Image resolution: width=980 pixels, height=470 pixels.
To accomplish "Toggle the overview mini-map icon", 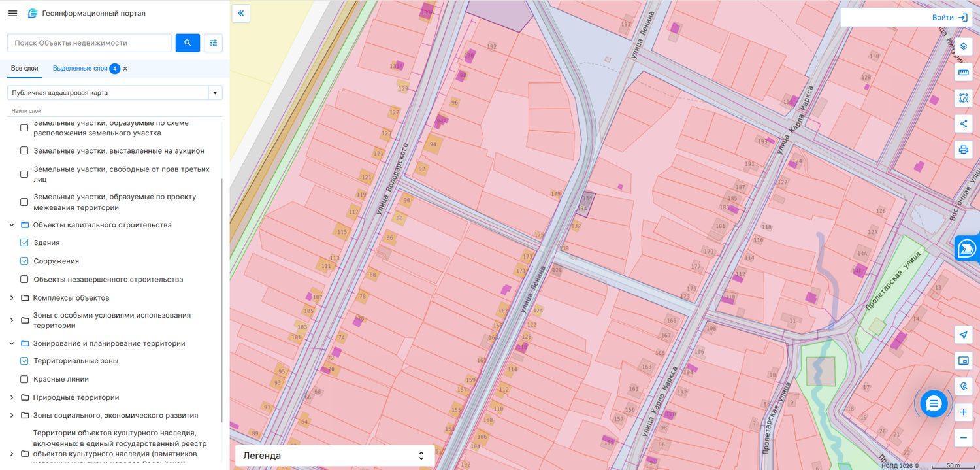I will pyautogui.click(x=963, y=360).
